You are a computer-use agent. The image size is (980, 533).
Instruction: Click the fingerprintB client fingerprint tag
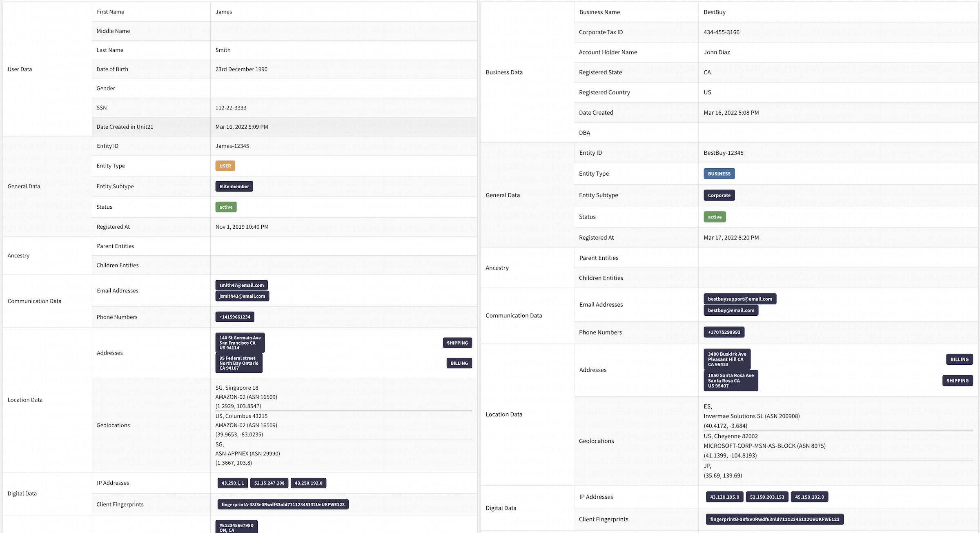click(774, 520)
